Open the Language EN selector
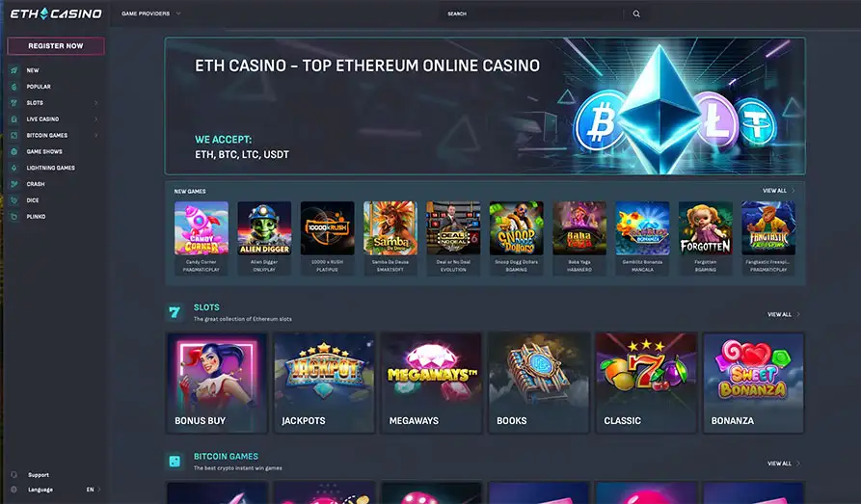Image resolution: width=861 pixels, height=504 pixels. [94, 490]
